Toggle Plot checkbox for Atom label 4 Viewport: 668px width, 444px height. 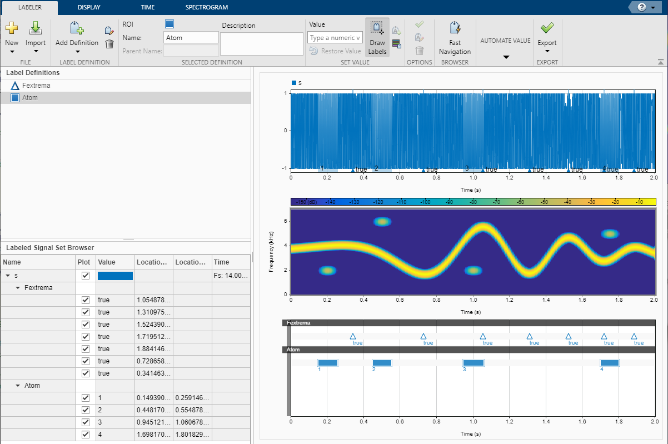point(85,435)
